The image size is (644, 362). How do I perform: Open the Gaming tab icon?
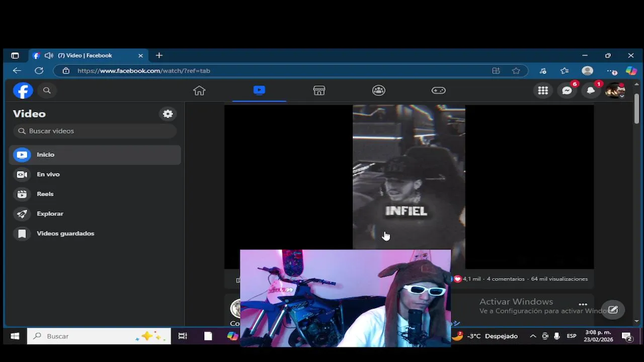(439, 90)
